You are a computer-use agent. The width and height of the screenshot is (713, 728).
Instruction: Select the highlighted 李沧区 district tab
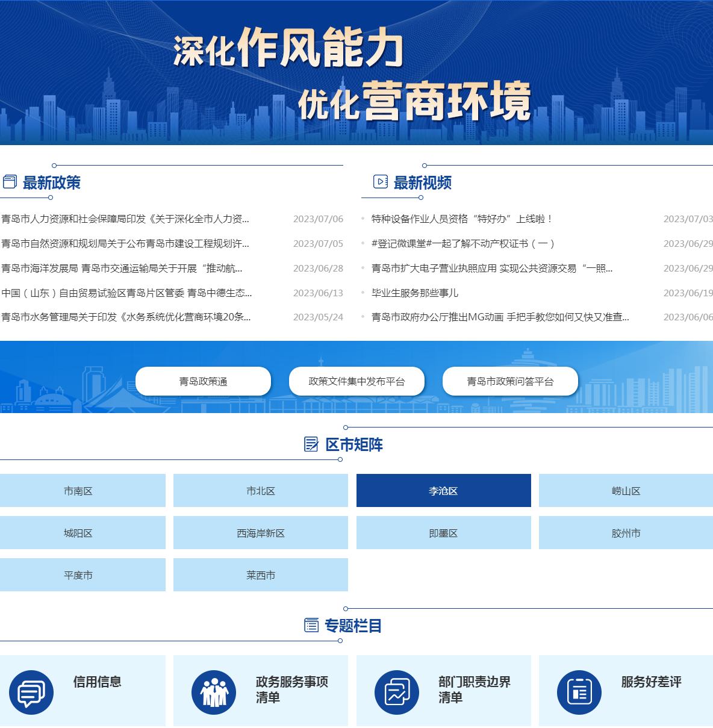click(x=443, y=491)
